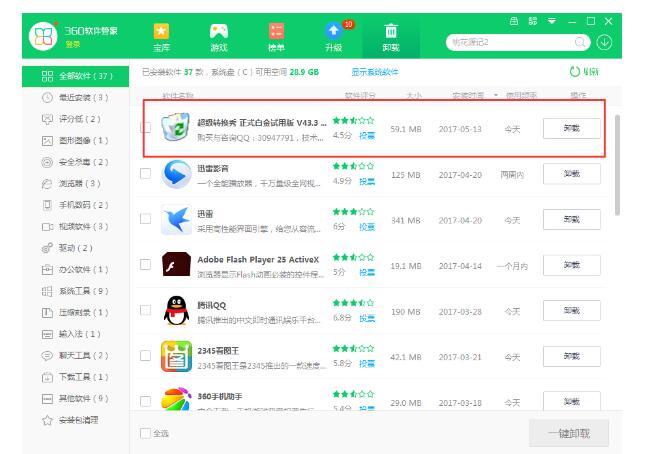The image size is (655, 454).
Task: Check the box for 迅雷影音
Action: [146, 175]
